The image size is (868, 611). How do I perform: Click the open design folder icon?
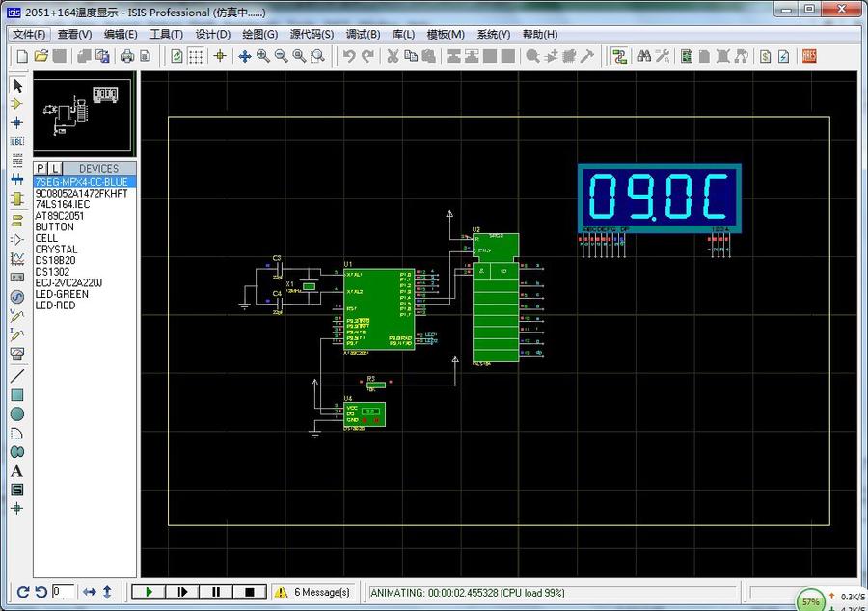(x=41, y=57)
